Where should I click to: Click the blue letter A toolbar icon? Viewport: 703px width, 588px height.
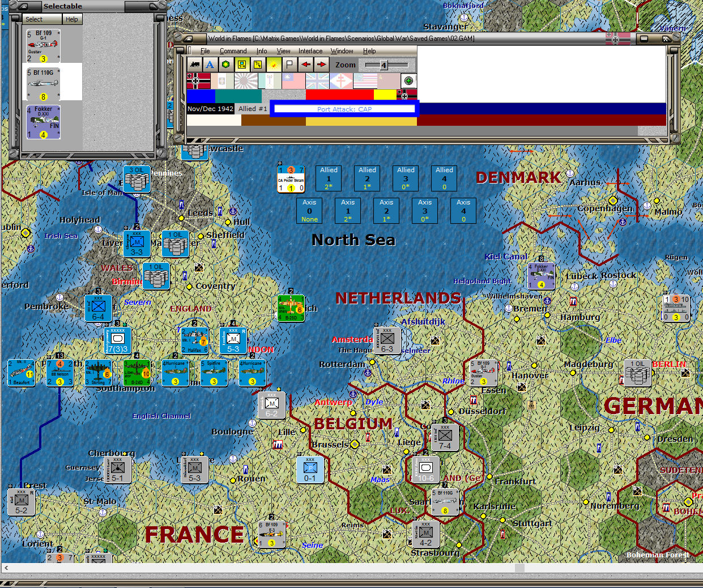click(x=210, y=65)
